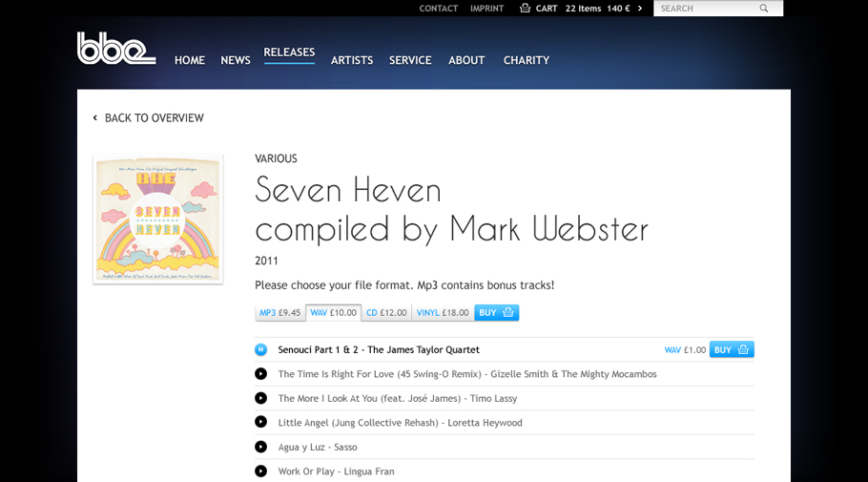Click the search magnifier icon
Image resolution: width=868 pixels, height=482 pixels.
764,9
